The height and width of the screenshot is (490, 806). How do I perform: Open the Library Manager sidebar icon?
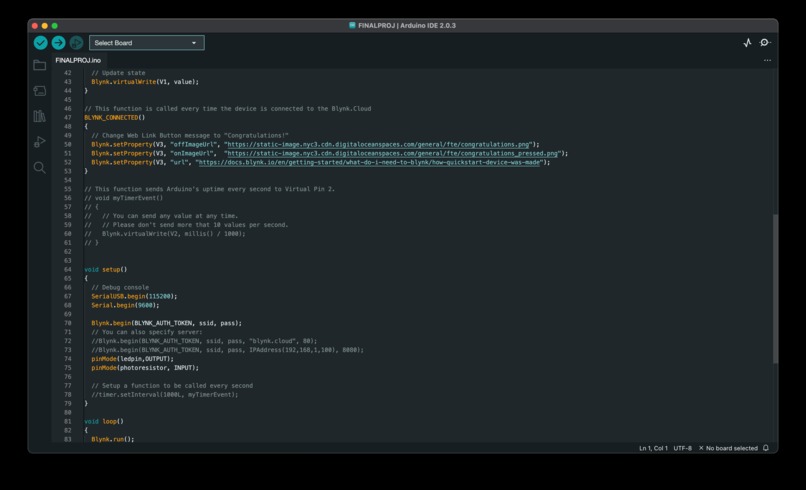[x=40, y=116]
